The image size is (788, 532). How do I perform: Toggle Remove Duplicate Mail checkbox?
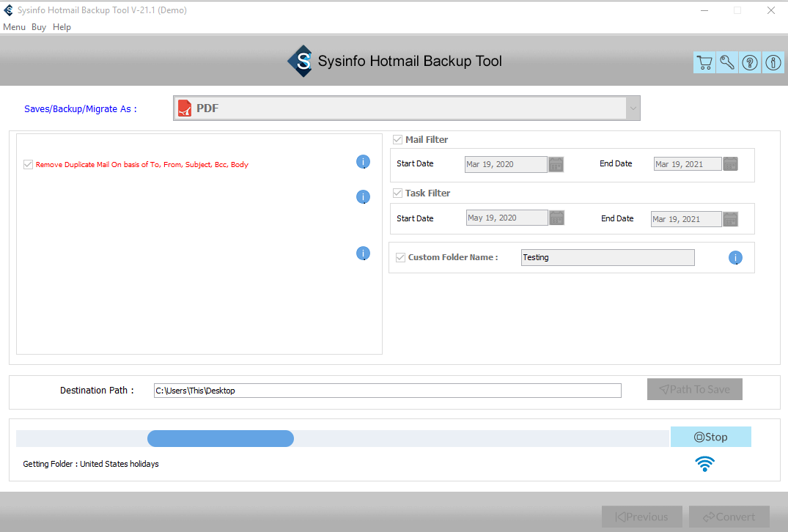click(x=28, y=164)
